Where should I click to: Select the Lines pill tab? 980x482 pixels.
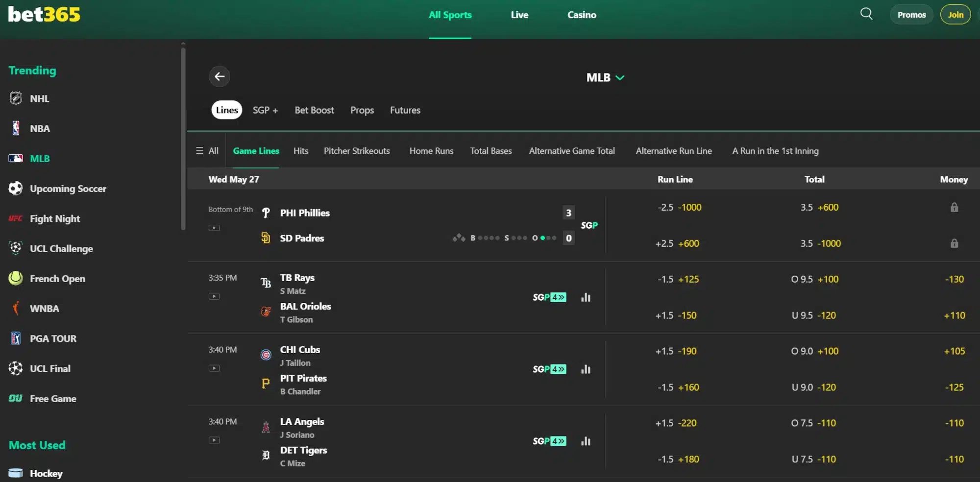(227, 110)
